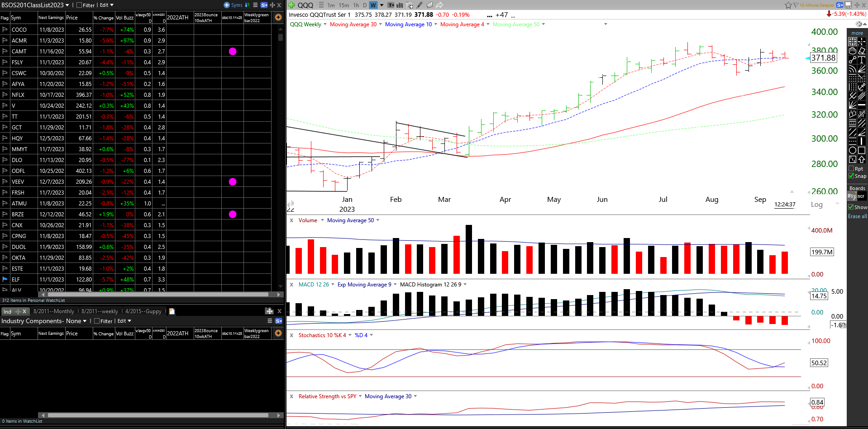Toggle the Filter checkbox in top watchlist
868x429 pixels.
coord(79,5)
